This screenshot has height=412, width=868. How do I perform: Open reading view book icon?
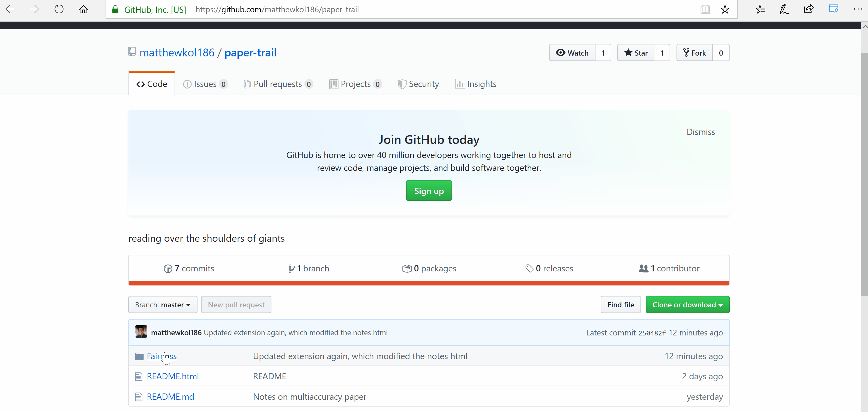point(705,9)
